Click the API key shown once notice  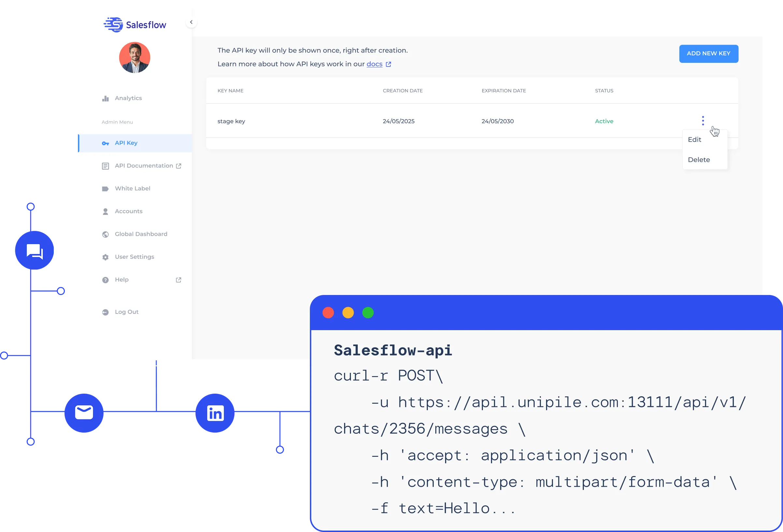pos(313,50)
